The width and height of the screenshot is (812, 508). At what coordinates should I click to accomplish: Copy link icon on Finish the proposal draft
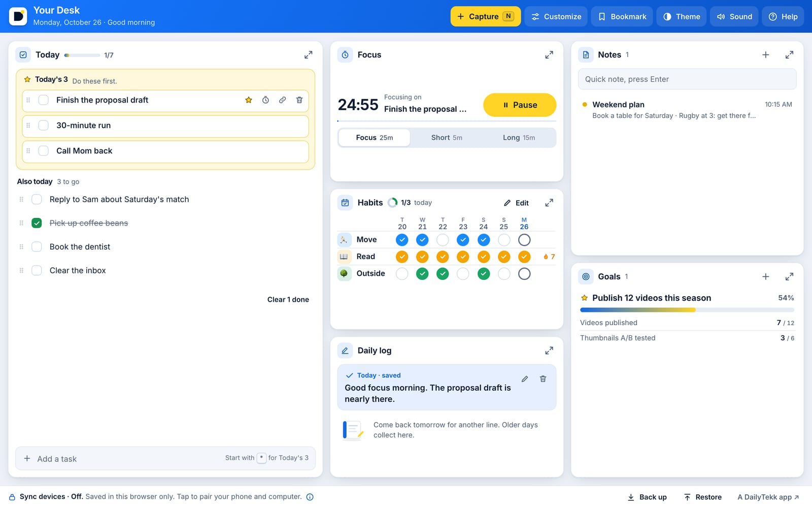283,100
